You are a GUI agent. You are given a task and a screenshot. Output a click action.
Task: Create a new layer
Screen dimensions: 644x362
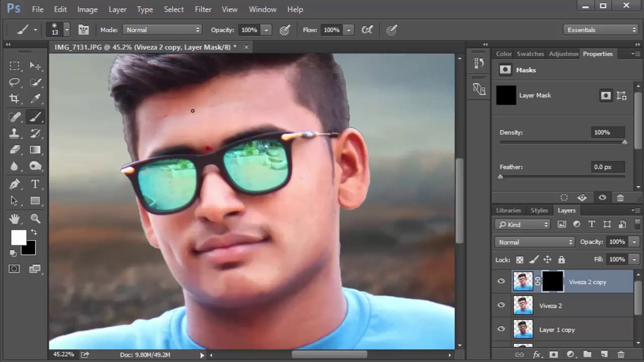(604, 354)
